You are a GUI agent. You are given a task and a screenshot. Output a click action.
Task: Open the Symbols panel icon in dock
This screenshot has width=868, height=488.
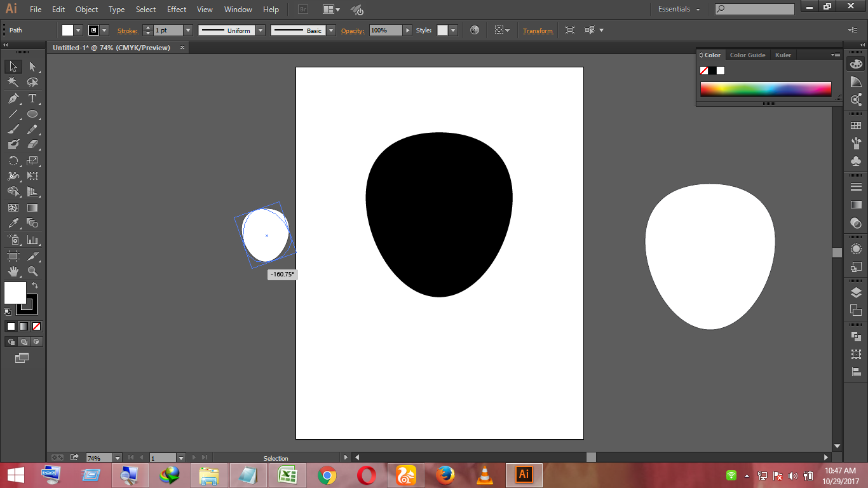[x=856, y=161]
